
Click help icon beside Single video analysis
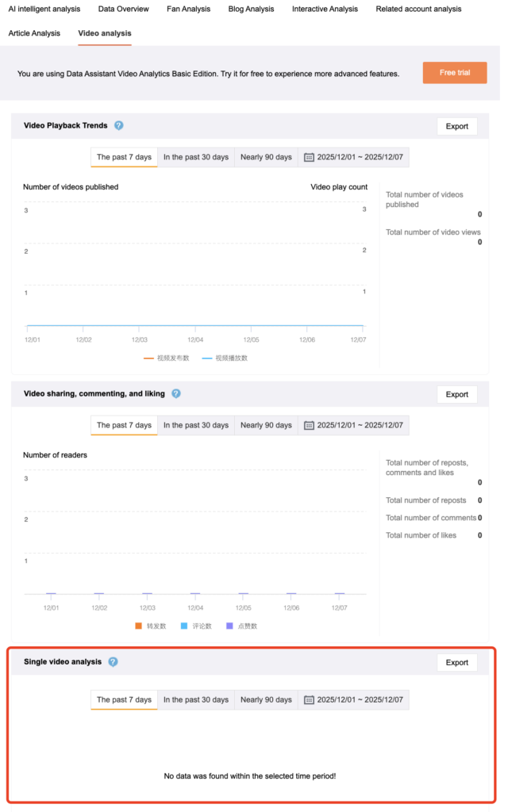coord(113,662)
